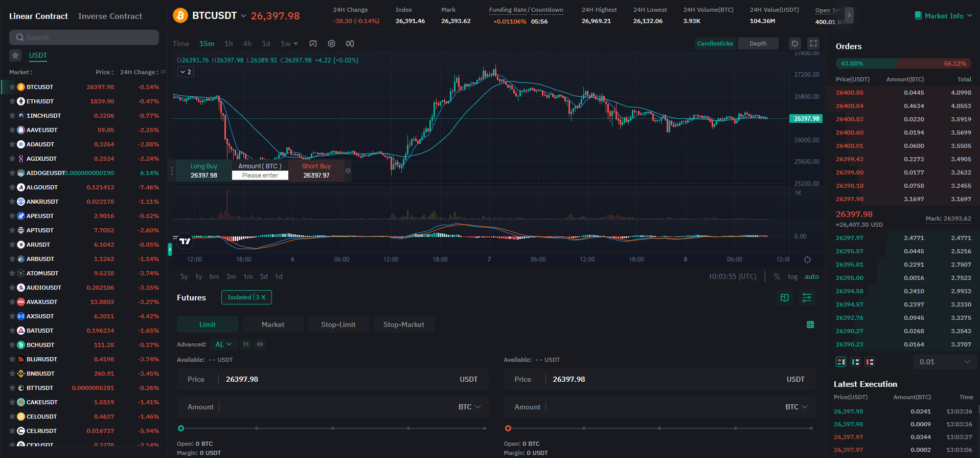
Task: Set chart range to 6m
Action: [x=214, y=276]
